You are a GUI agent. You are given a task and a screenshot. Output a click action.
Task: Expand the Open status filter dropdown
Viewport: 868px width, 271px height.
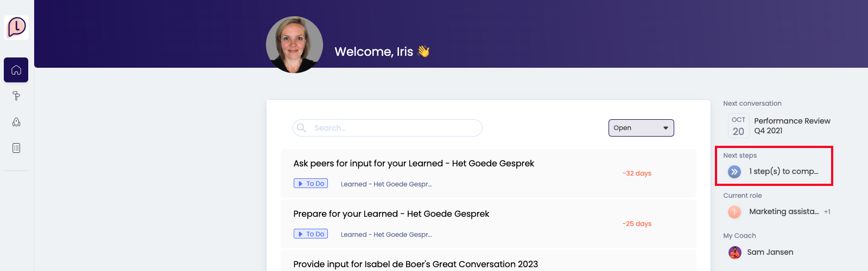point(641,128)
